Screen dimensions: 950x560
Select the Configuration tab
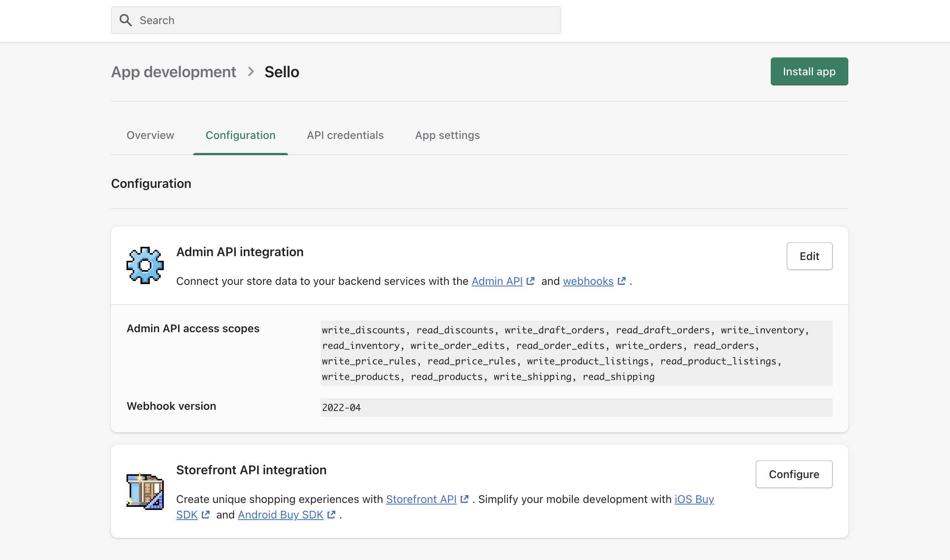241,135
